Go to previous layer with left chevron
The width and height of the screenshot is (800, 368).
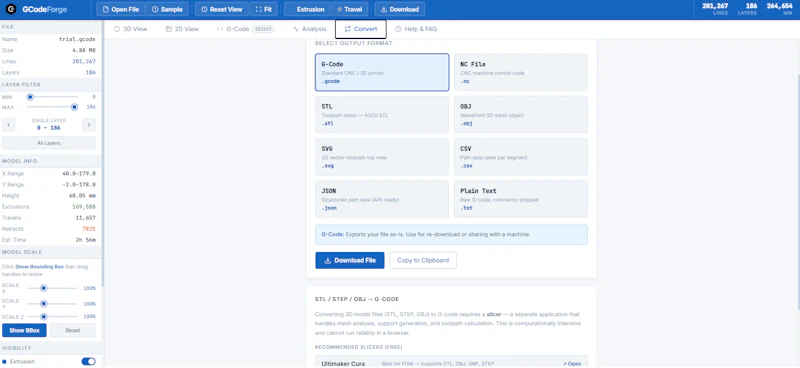[8, 125]
